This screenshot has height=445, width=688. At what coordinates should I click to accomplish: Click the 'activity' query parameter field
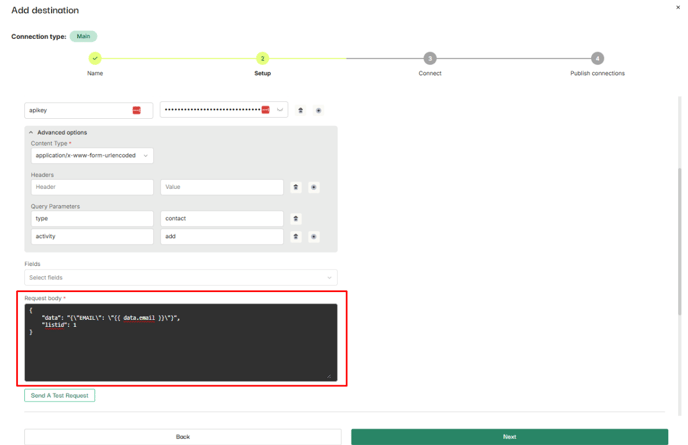92,237
